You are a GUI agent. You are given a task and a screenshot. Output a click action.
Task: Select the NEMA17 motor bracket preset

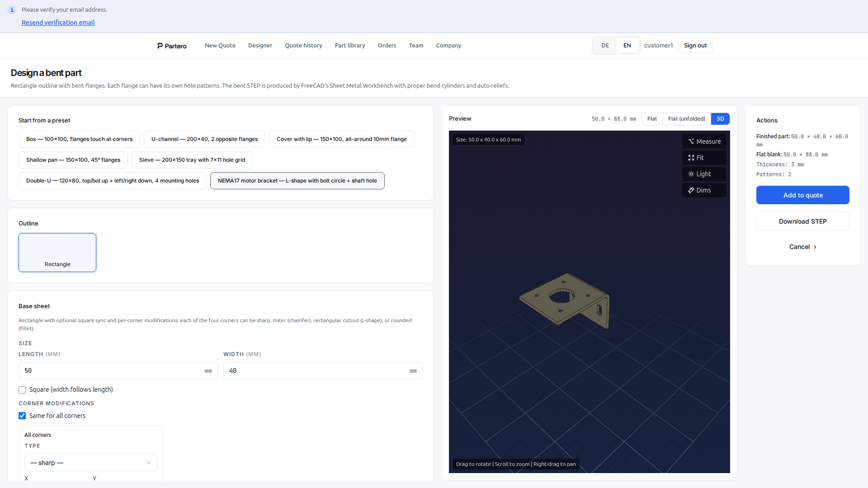pyautogui.click(x=297, y=181)
